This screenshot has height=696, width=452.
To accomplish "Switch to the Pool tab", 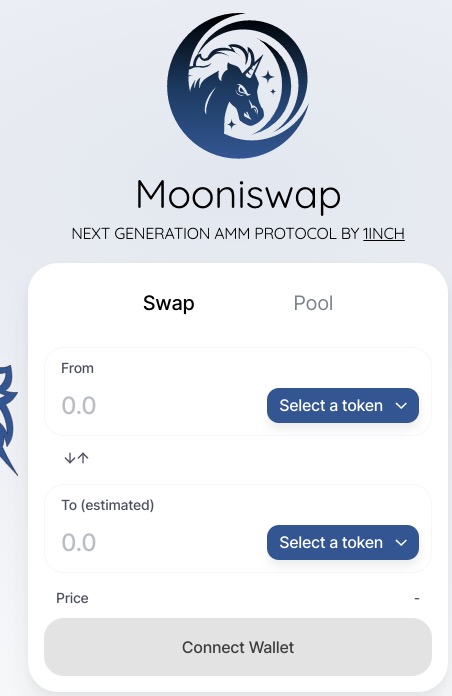I will [x=313, y=303].
